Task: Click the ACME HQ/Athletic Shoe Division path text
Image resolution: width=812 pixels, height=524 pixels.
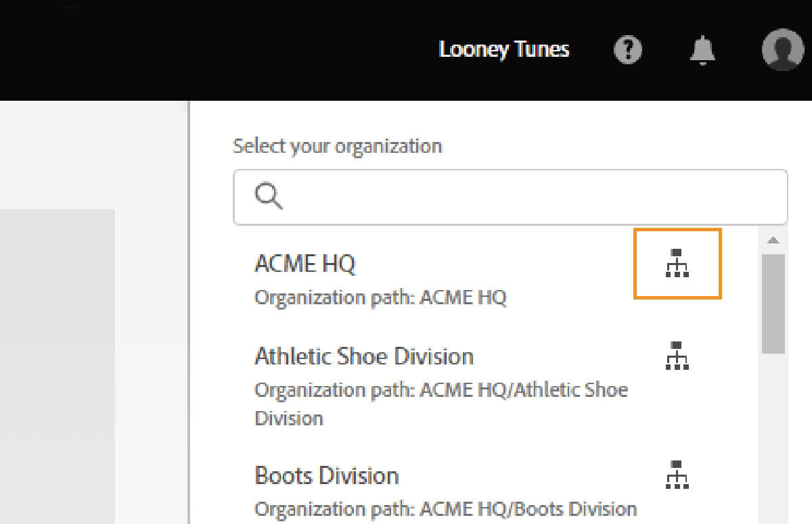Action: [x=441, y=404]
